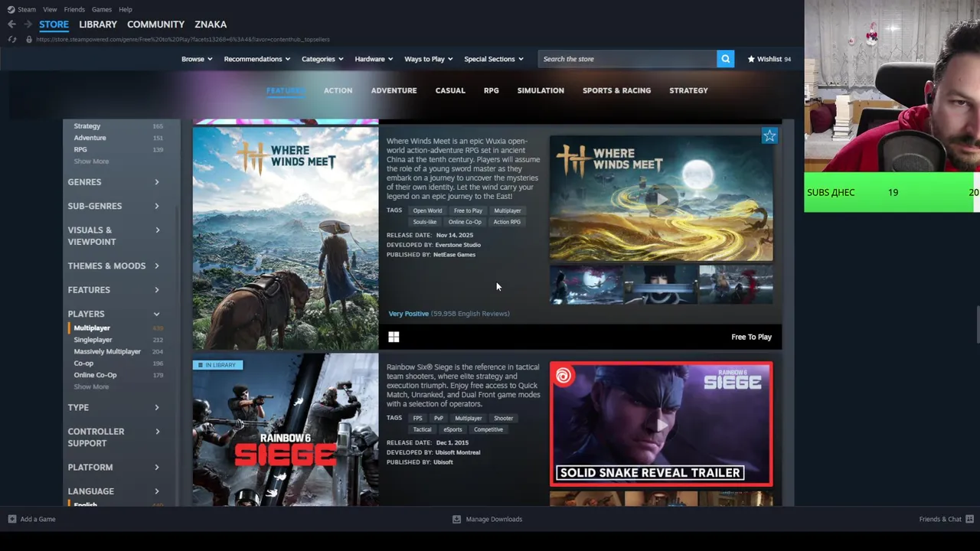Expand the GENRES filter section
The image size is (980, 551).
pyautogui.click(x=113, y=182)
